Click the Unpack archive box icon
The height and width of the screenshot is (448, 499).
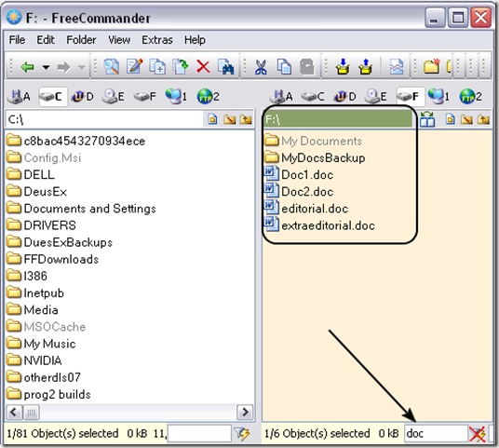(366, 66)
